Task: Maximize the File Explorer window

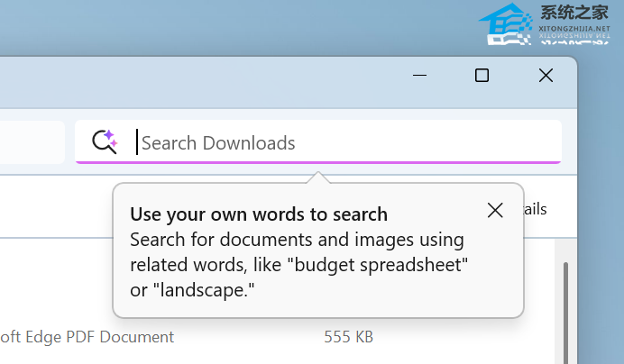Action: point(482,76)
